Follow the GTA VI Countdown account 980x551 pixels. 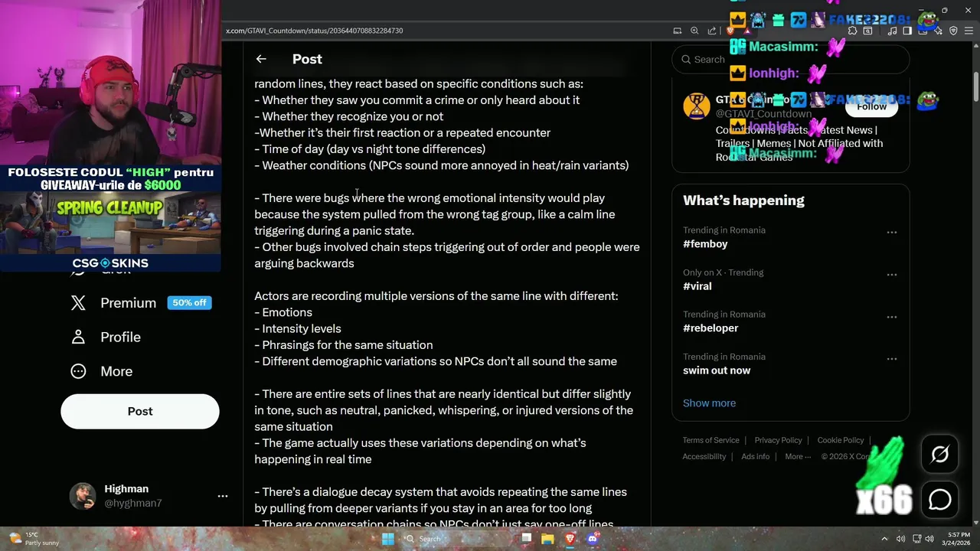[x=871, y=107]
